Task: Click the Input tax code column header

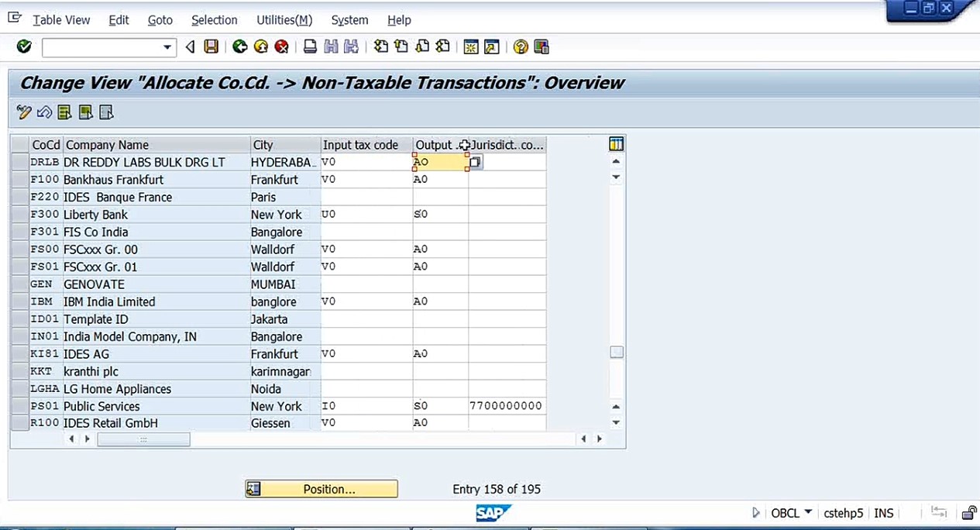Action: coord(366,145)
